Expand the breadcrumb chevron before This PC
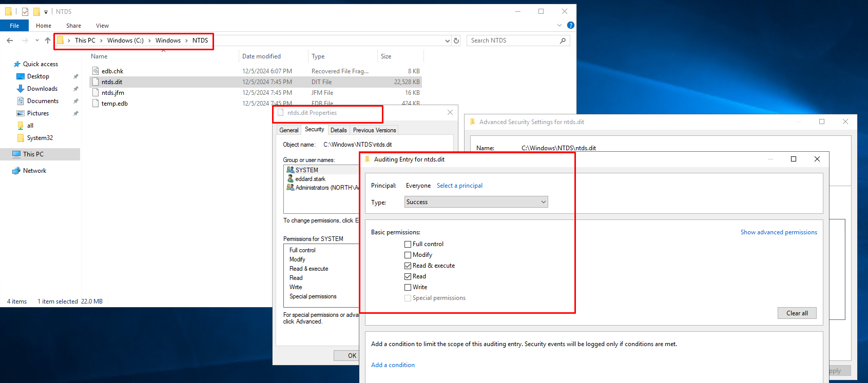 (69, 41)
